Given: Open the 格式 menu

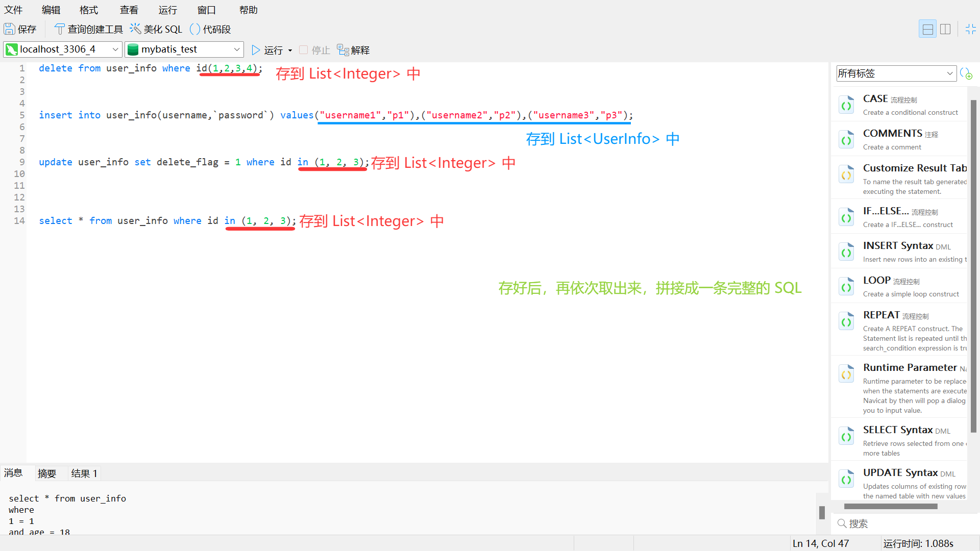Looking at the screenshot, I should click(89, 10).
